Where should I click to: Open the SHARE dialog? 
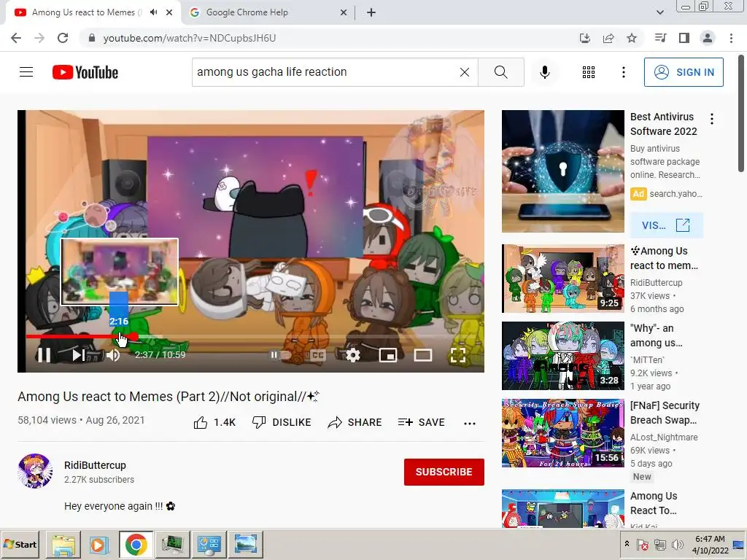(x=355, y=422)
